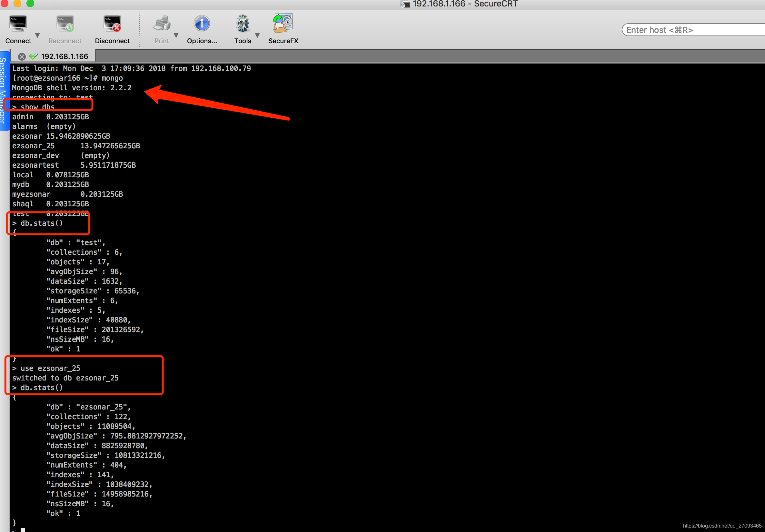Click the '"storageSize" : 65536' line
The height and width of the screenshot is (532, 765).
(93, 291)
